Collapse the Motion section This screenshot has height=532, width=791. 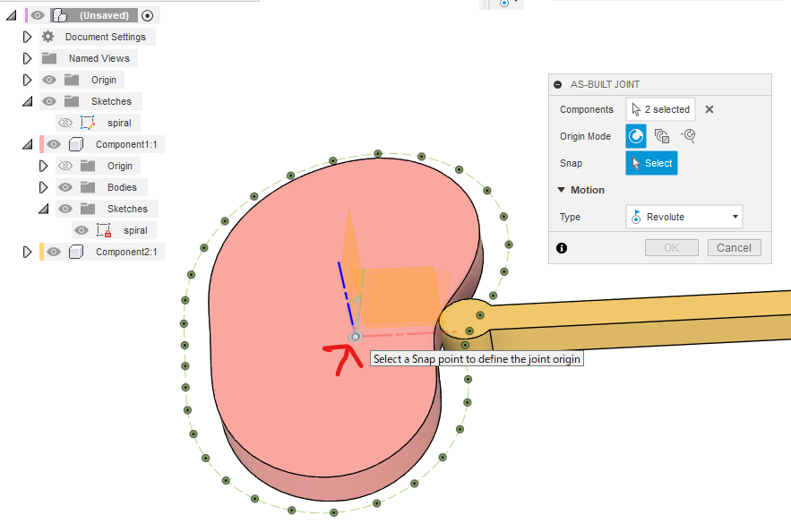(562, 190)
